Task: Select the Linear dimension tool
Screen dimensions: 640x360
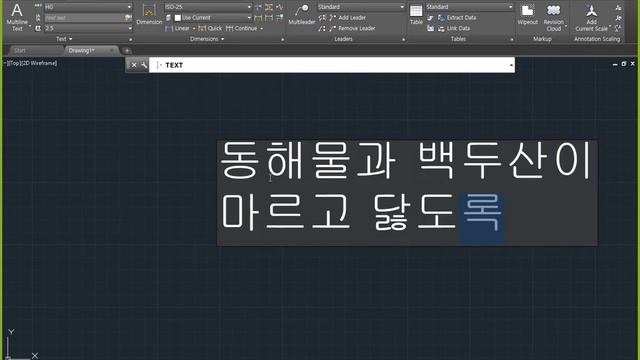Action: 178,29
